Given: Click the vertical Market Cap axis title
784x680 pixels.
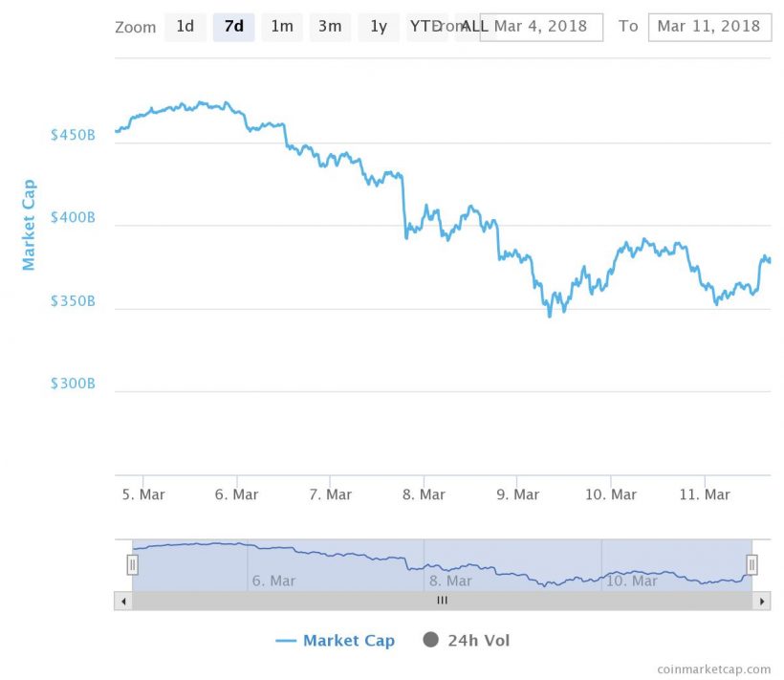Looking at the screenshot, I should coord(29,225).
